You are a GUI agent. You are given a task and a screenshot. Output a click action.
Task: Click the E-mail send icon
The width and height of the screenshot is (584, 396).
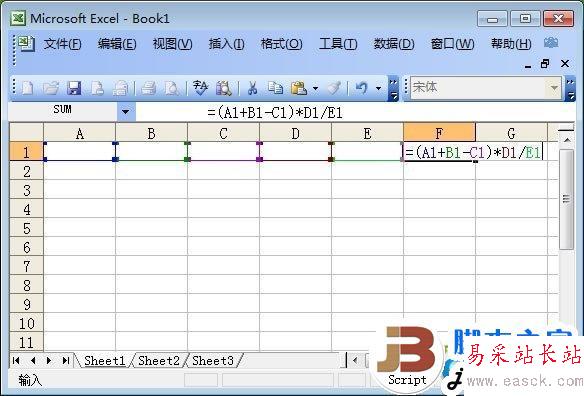click(x=121, y=88)
